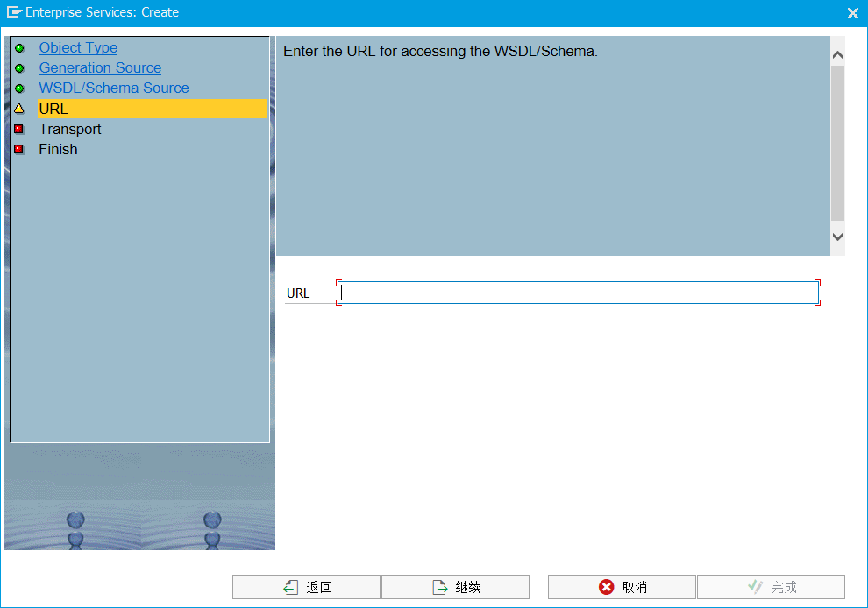Click the red status icon next to Finish
The width and height of the screenshot is (868, 608).
pyautogui.click(x=19, y=149)
